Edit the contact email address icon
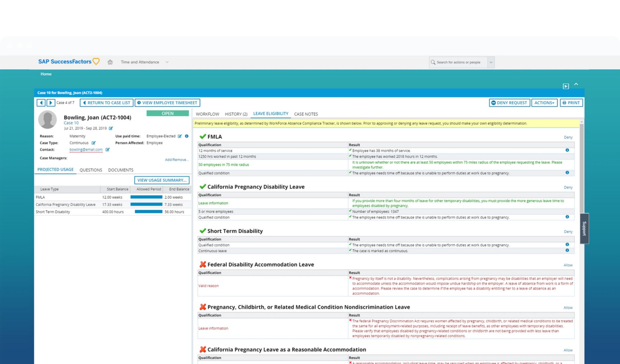The image size is (620, 364). [108, 150]
